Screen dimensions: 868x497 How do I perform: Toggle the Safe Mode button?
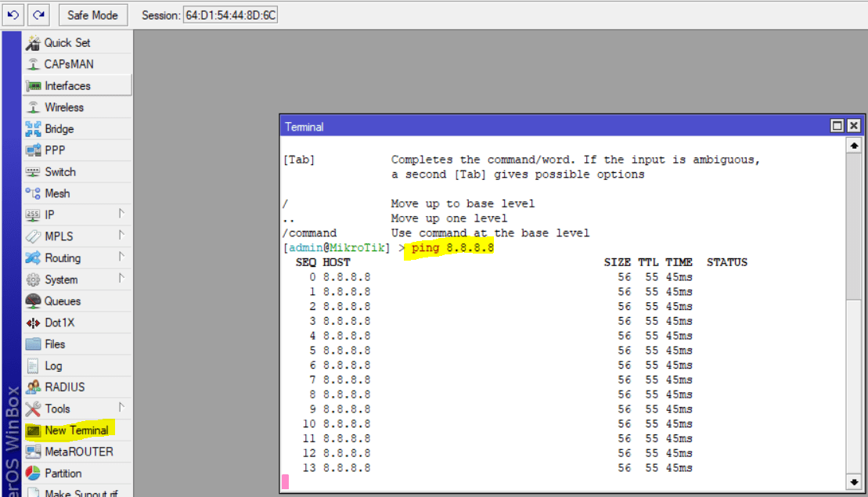pos(92,15)
